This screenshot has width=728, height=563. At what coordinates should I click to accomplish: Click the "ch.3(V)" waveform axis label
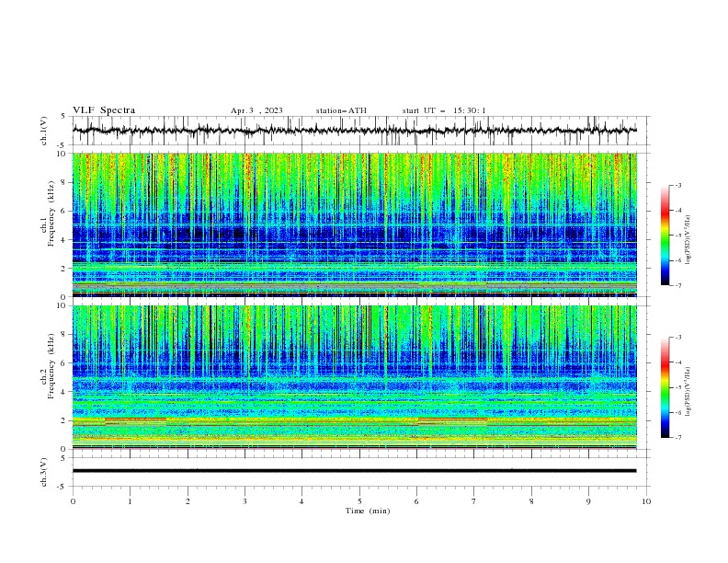44,472
